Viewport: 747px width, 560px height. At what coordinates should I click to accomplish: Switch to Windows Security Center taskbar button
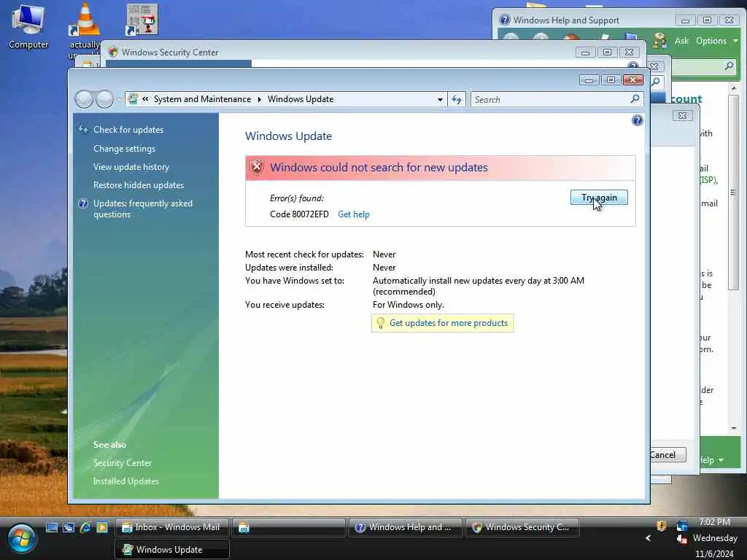[x=522, y=527]
